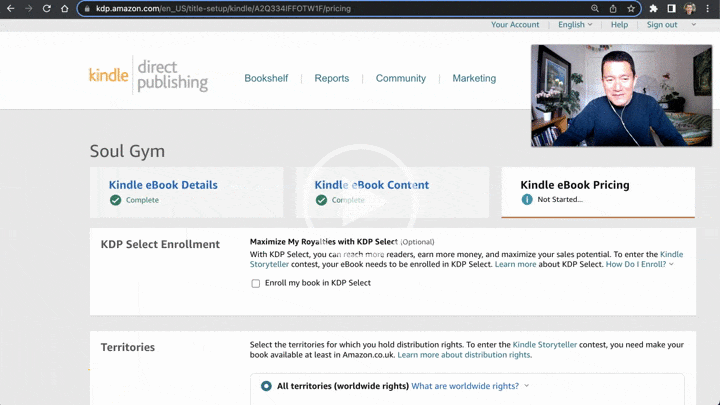The height and width of the screenshot is (405, 720).
Task: Click the browser address bar URL
Action: click(223, 9)
